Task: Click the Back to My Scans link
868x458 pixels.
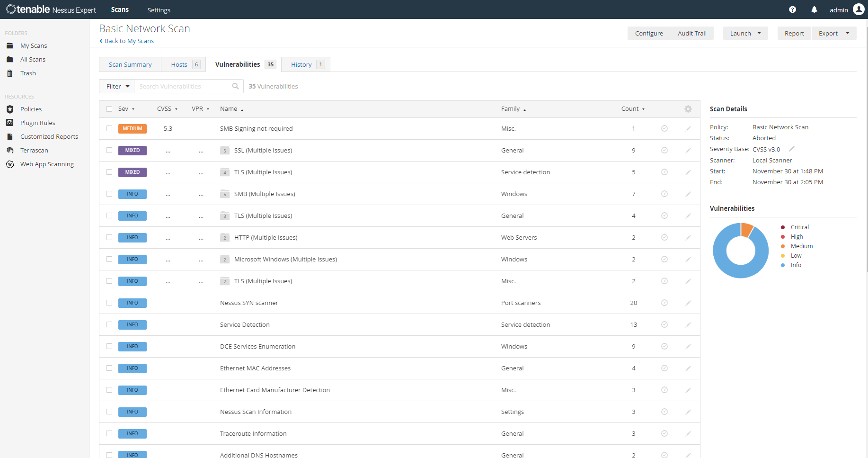Action: pos(129,41)
